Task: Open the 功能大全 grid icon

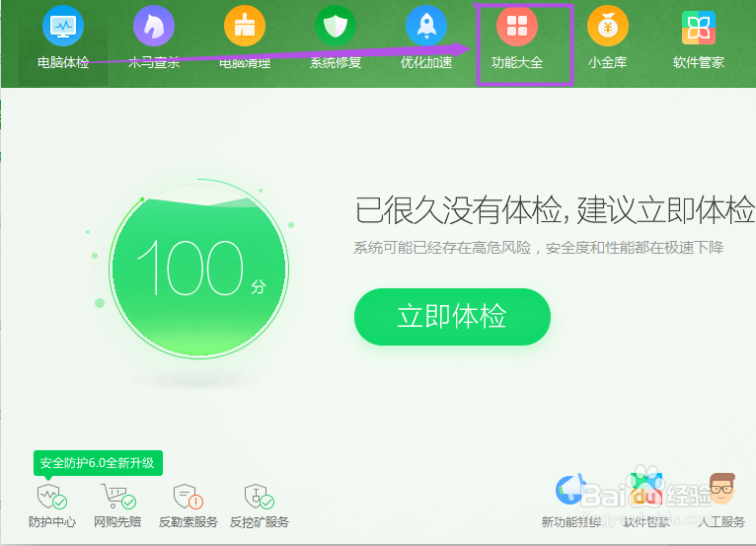Action: [x=517, y=26]
